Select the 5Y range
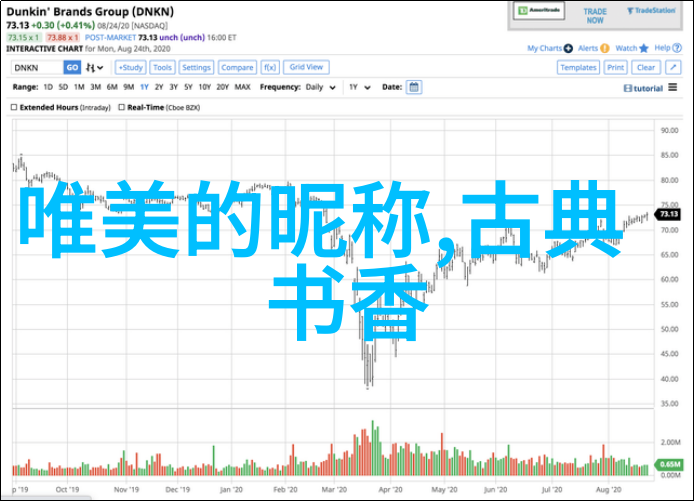This screenshot has width=695, height=502. coord(188,87)
